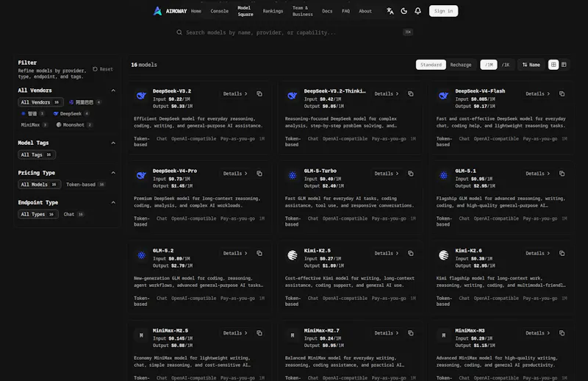This screenshot has width=588, height=381.
Task: Open Details for Kimi-K2.5
Action: 387,253
